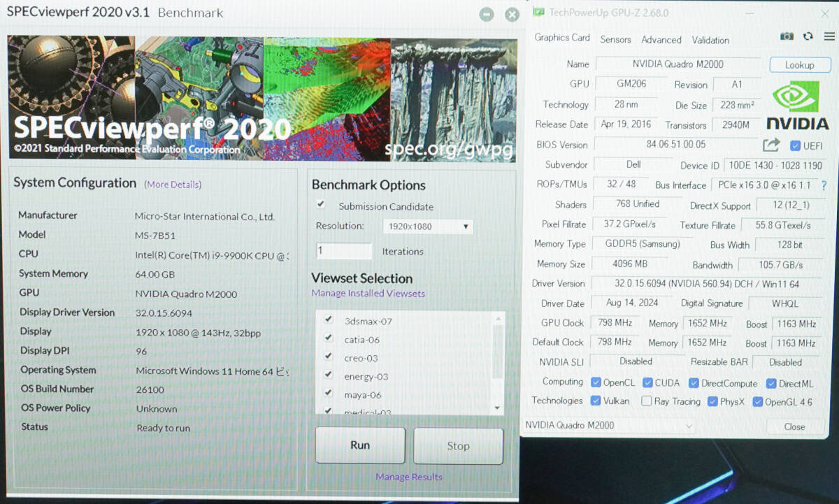
Task: Click the GPU-Z title bar app icon
Action: [x=539, y=13]
